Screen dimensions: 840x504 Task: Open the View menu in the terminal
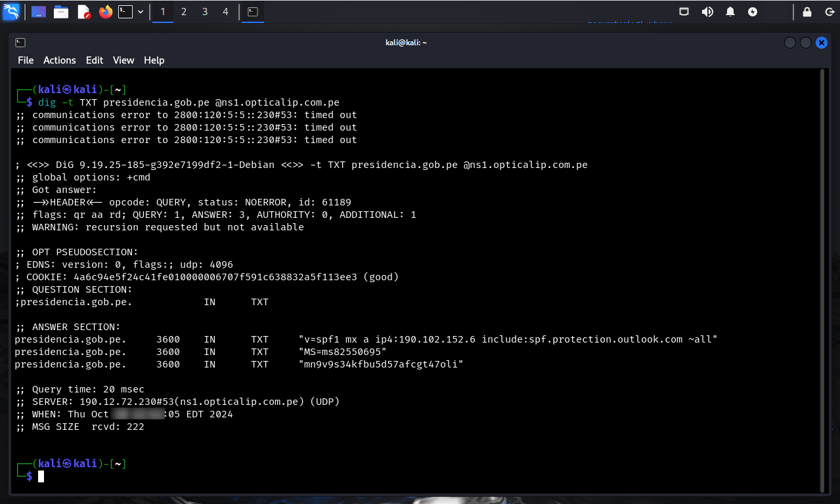(123, 60)
